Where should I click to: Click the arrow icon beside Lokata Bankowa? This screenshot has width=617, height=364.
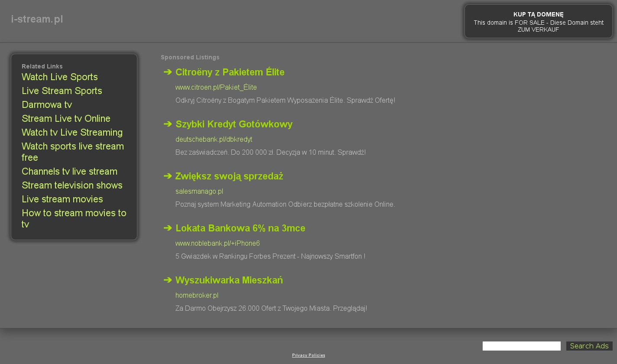coord(168,228)
